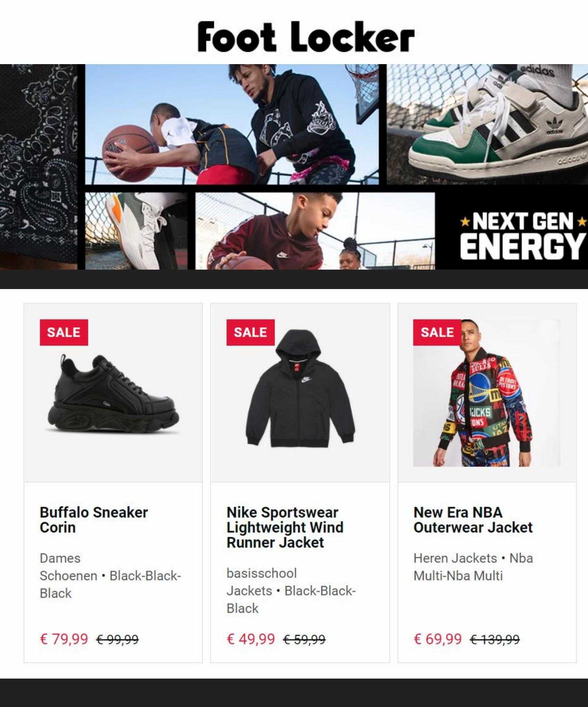Click SALE badge on New Era jacket

tap(437, 332)
